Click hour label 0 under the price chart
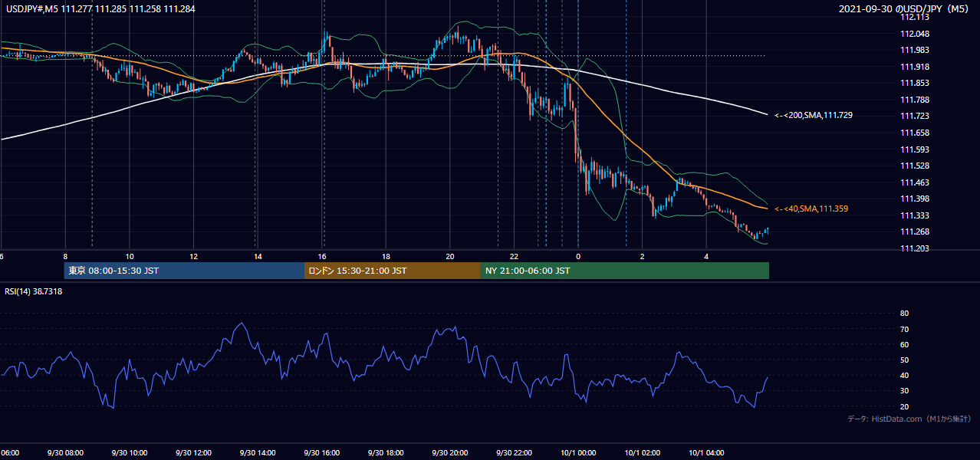The image size is (980, 460). (x=578, y=256)
